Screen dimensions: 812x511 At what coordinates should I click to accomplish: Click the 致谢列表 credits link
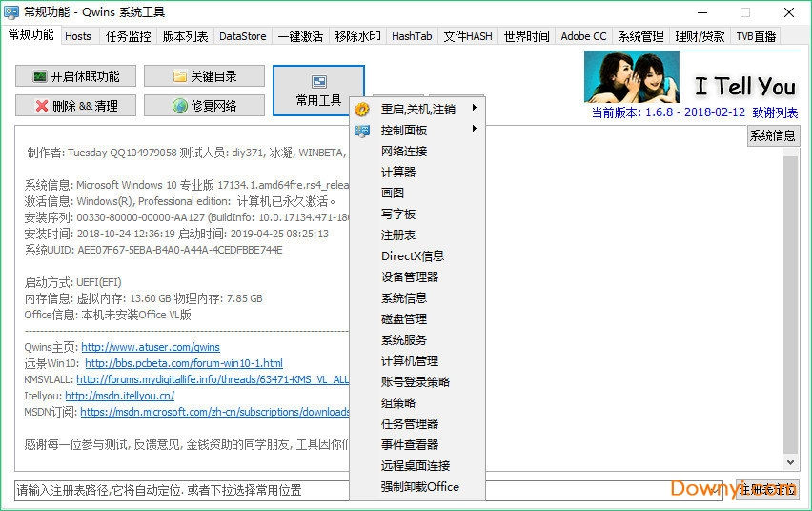pyautogui.click(x=775, y=112)
